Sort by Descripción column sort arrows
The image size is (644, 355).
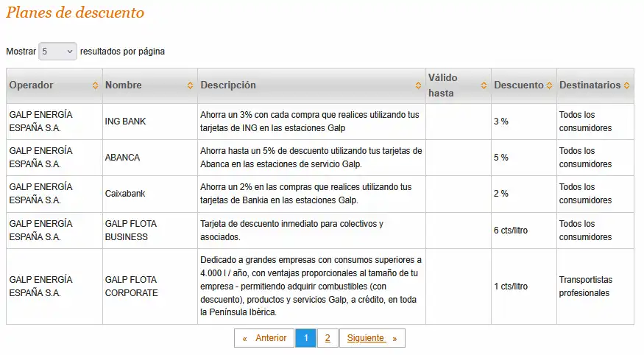tap(418, 85)
